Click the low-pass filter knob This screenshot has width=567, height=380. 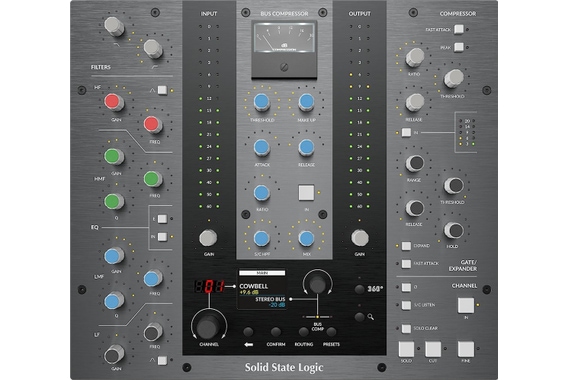coord(114,26)
